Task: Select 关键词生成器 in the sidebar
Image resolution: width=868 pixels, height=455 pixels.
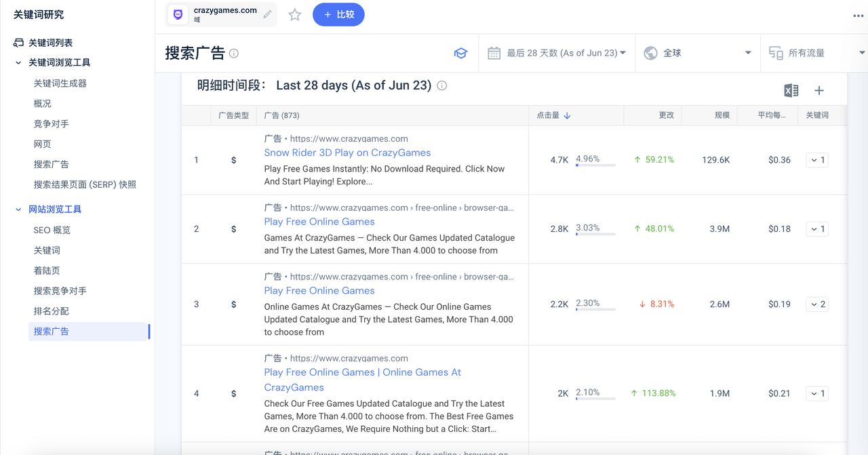Action: pos(60,83)
